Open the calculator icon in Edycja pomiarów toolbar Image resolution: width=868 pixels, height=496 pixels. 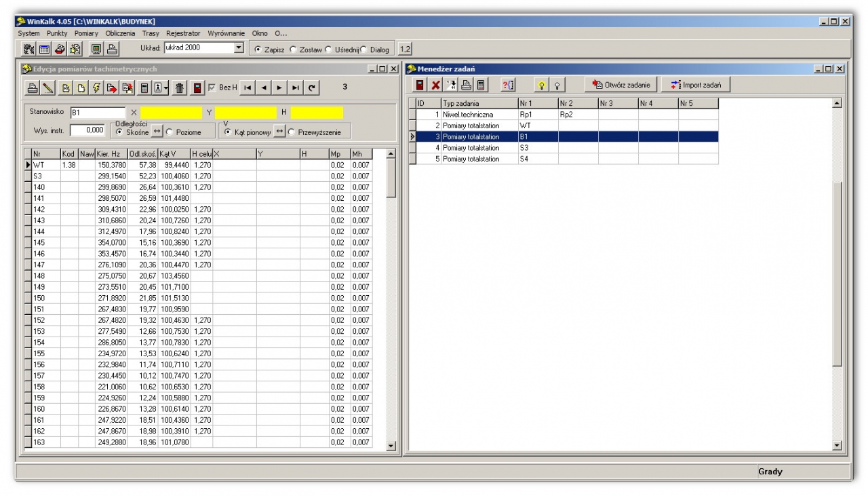144,87
